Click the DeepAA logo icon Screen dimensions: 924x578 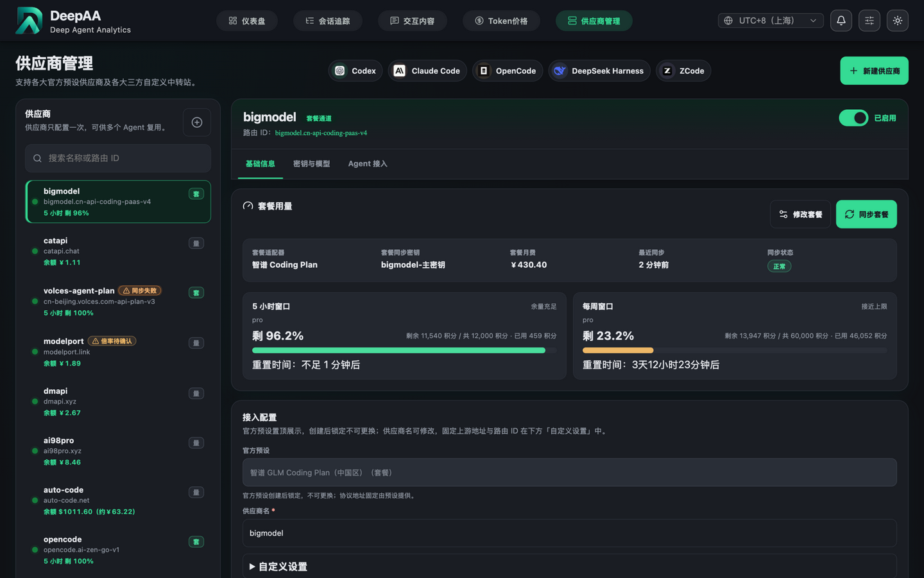coord(29,21)
